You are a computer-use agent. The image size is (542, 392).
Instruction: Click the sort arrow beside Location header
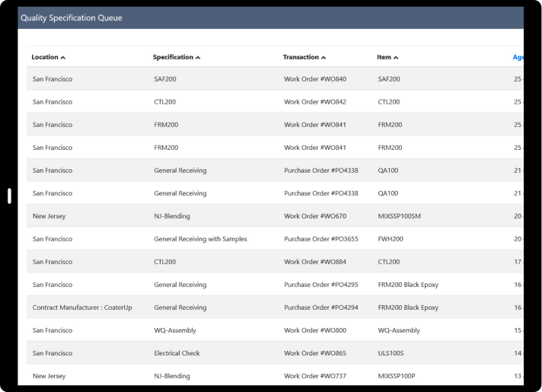62,58
